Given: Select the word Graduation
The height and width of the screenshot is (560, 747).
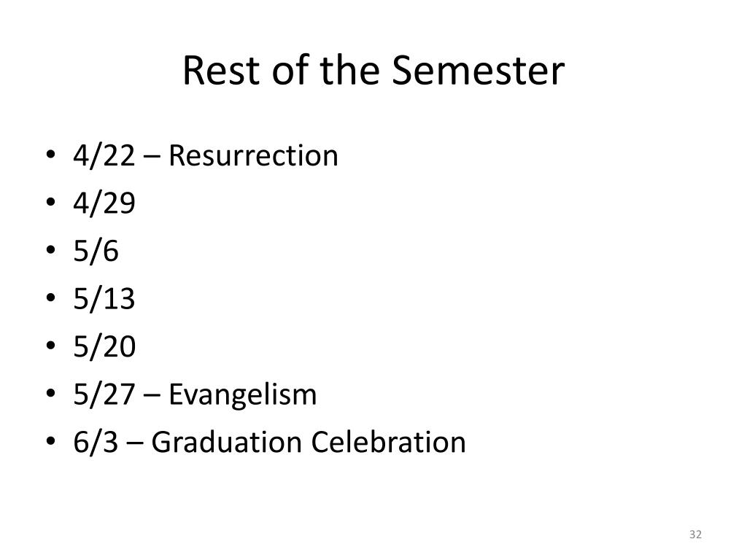Looking at the screenshot, I should (x=227, y=442).
